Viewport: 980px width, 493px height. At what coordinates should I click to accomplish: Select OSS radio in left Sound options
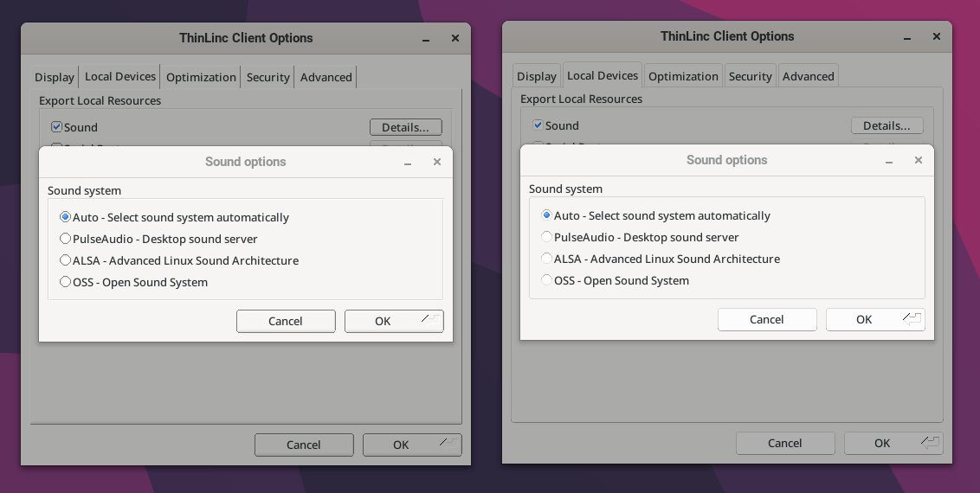(65, 282)
